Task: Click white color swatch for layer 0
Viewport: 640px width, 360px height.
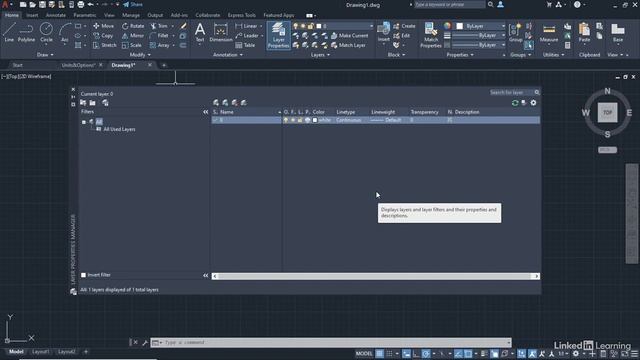Action: 315,120
